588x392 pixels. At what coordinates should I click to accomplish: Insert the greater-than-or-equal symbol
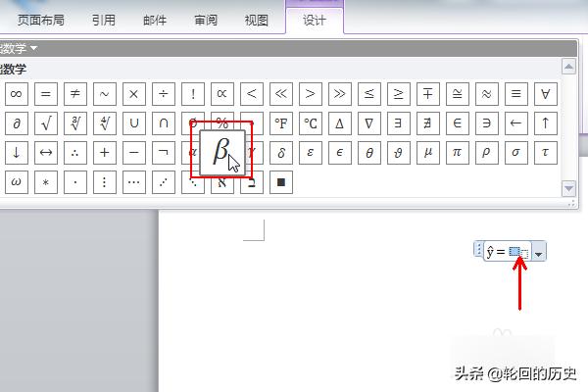[399, 94]
